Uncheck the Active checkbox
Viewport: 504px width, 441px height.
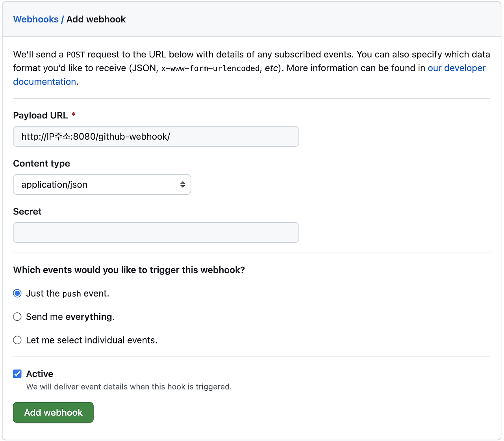click(17, 374)
